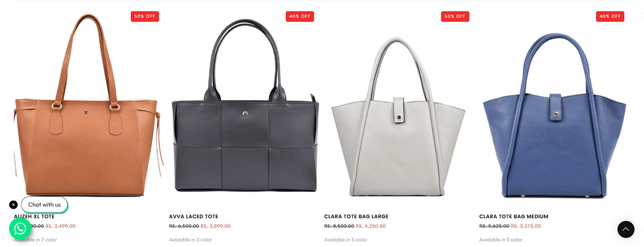Click 40% OFF badge on black tote

coord(300,16)
